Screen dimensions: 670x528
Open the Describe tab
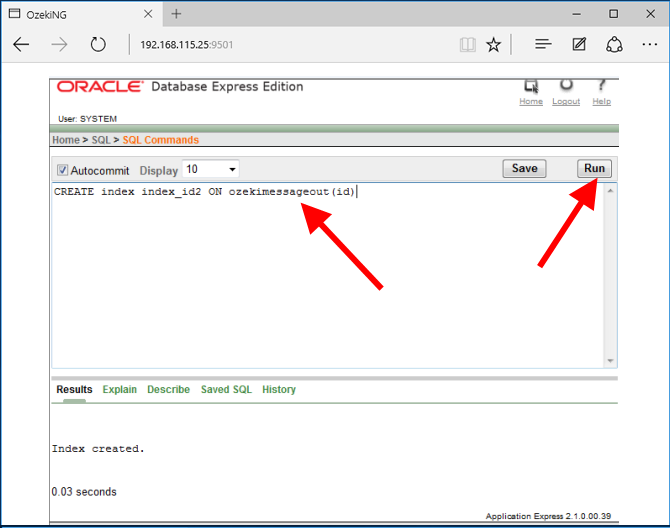pos(168,390)
